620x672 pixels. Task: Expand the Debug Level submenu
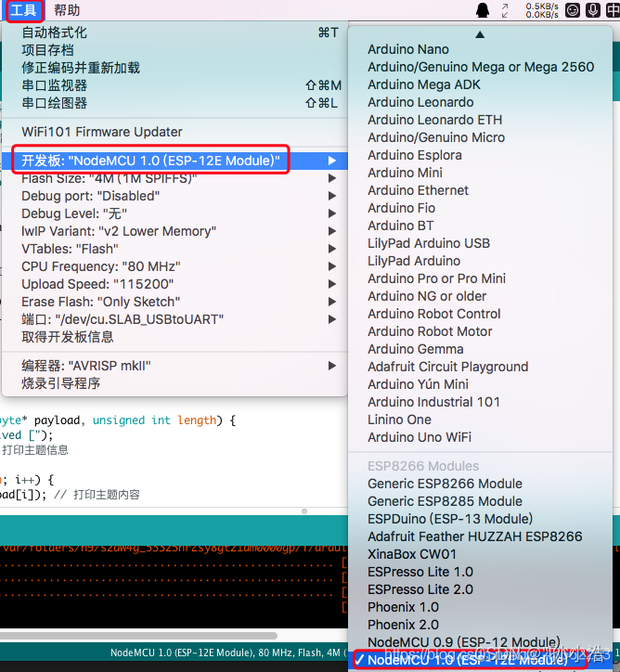[174, 213]
